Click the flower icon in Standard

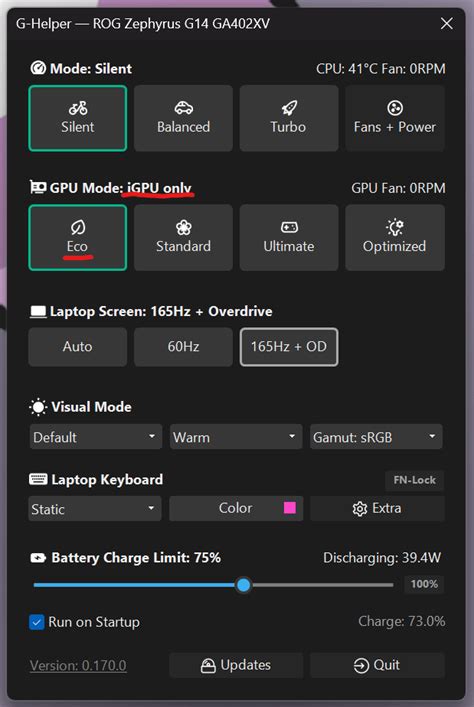pyautogui.click(x=184, y=228)
